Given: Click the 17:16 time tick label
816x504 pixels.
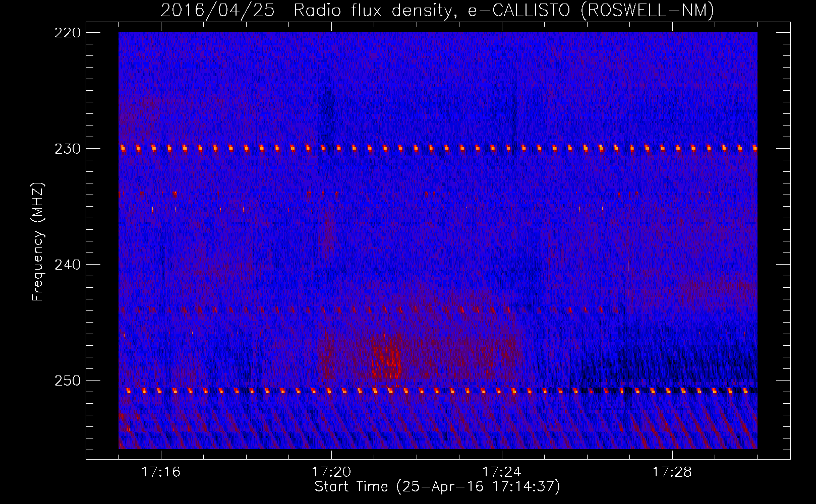Looking at the screenshot, I should (x=161, y=472).
